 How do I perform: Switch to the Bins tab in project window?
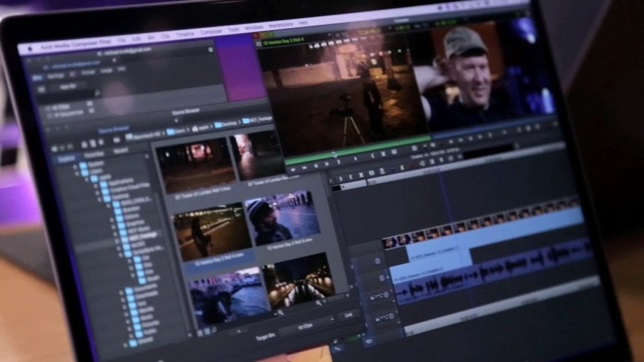point(37,77)
